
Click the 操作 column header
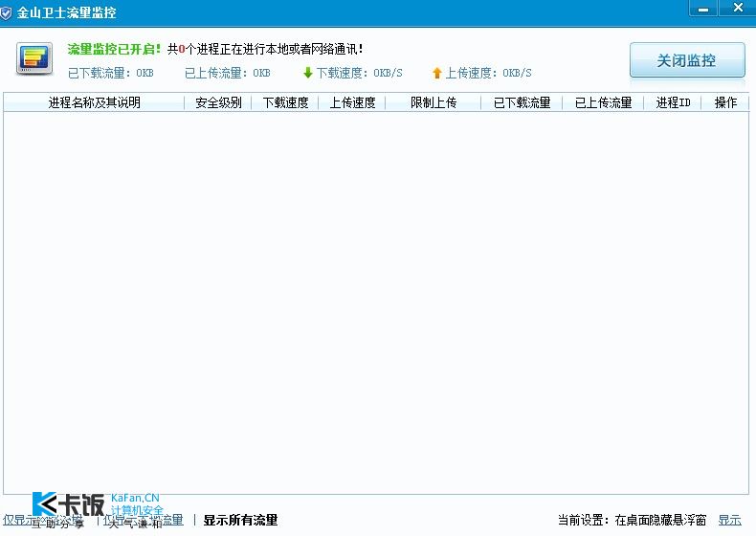[x=725, y=102]
